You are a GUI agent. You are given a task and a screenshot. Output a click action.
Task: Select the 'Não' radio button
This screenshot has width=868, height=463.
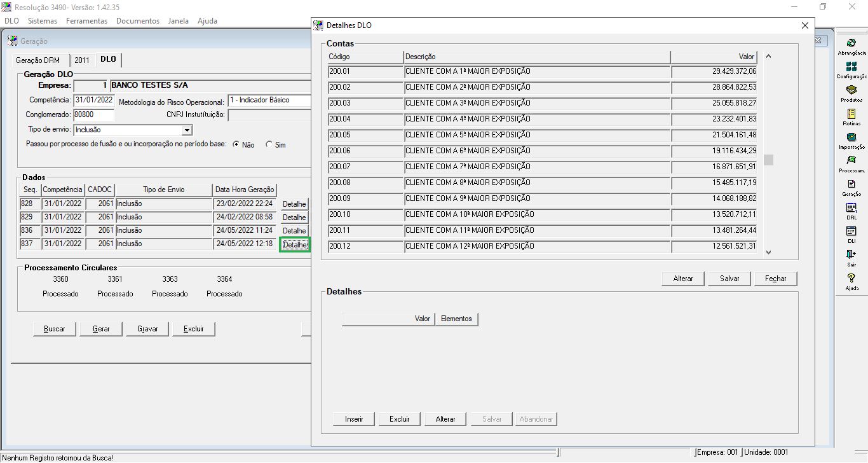(x=236, y=145)
